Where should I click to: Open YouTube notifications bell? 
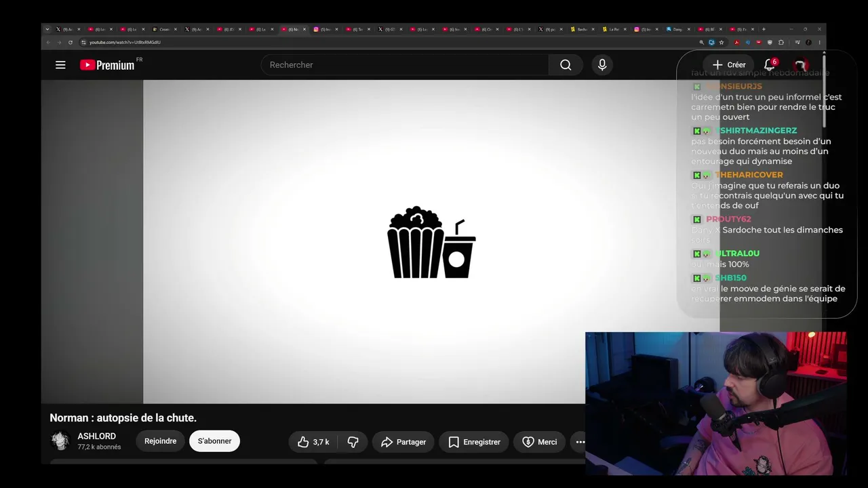770,65
